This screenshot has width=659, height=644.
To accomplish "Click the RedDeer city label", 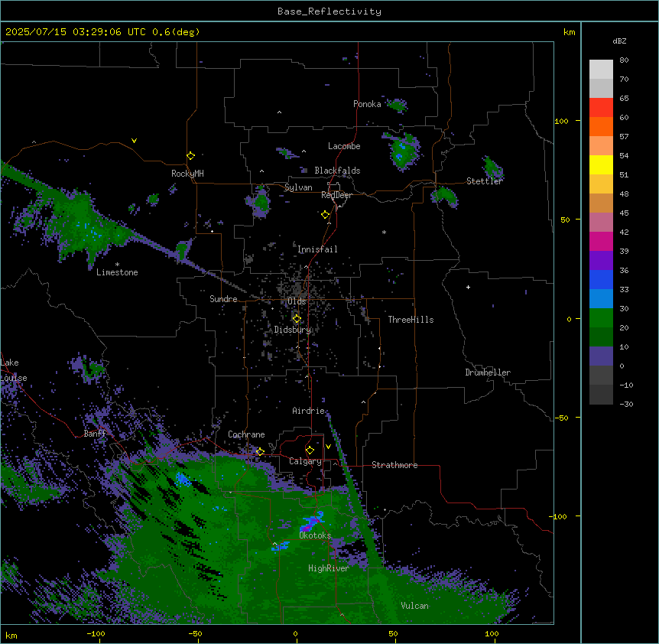I will click(336, 195).
